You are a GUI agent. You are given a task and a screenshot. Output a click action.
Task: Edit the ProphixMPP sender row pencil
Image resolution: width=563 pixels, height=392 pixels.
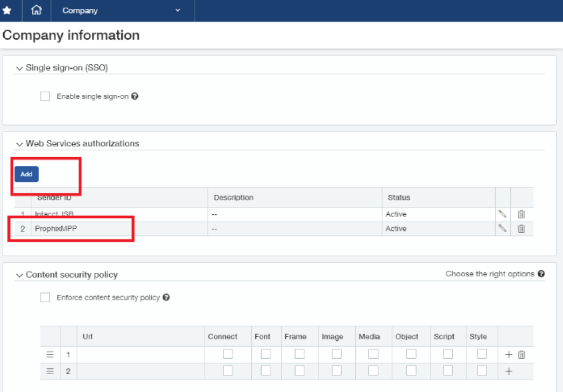502,228
